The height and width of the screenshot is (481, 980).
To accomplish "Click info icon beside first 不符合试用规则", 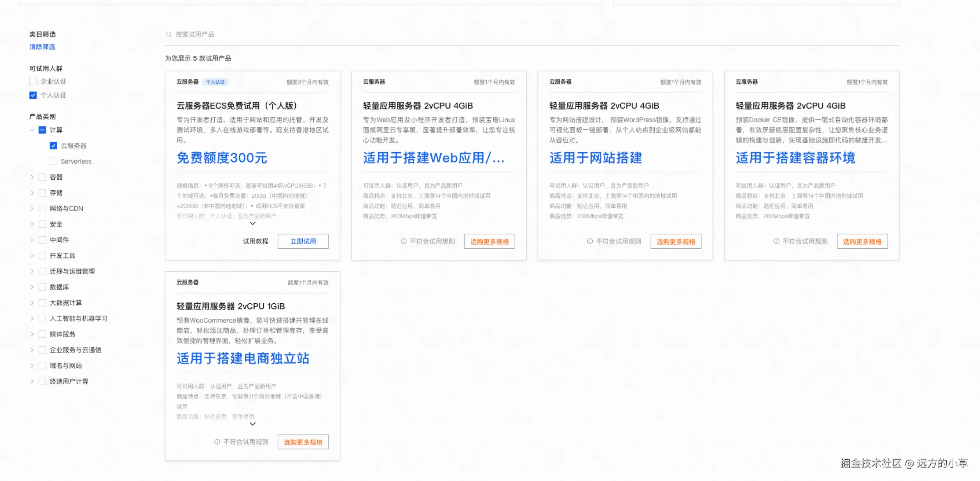I will click(x=403, y=241).
